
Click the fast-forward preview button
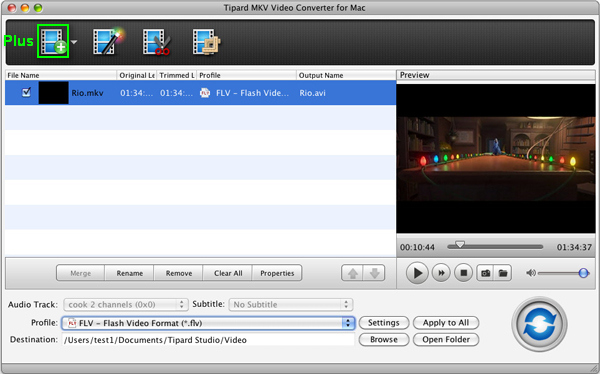(x=441, y=273)
